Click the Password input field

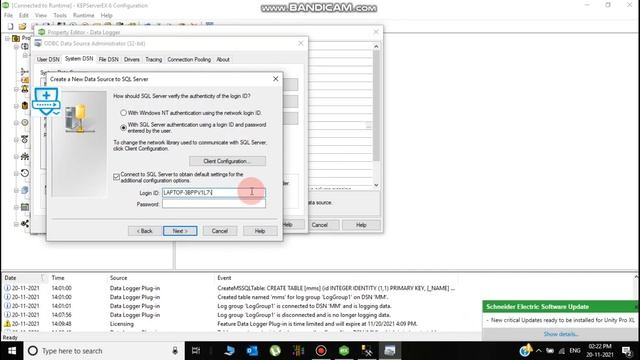tap(213, 204)
